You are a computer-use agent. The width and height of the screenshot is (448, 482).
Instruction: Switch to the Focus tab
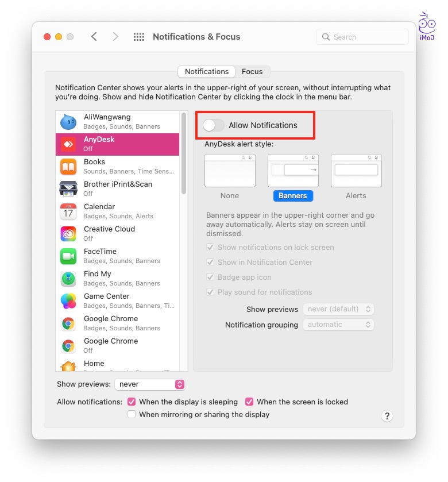click(x=252, y=72)
